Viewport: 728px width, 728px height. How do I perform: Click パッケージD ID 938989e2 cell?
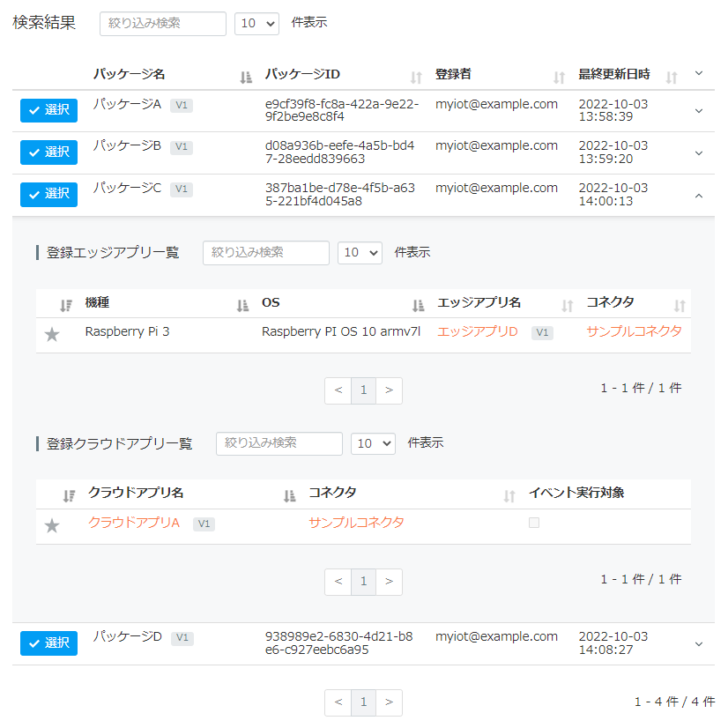339,643
